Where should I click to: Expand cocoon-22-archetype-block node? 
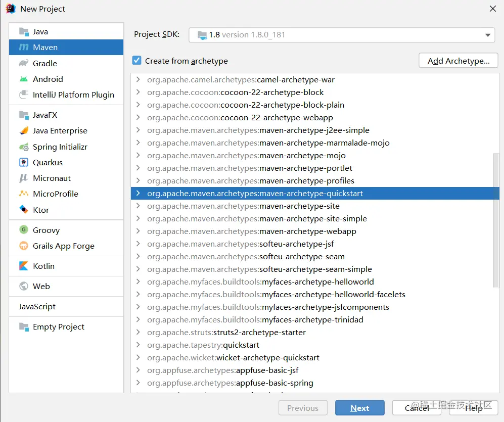click(138, 92)
